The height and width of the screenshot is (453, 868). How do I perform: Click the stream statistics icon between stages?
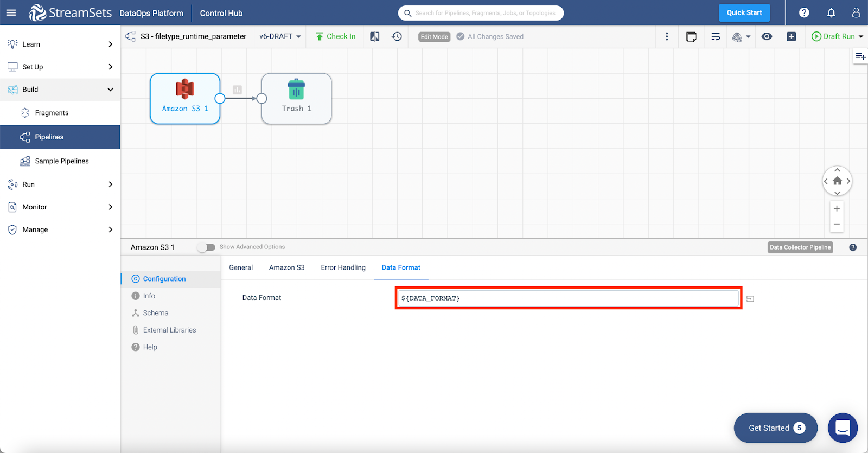(x=237, y=90)
